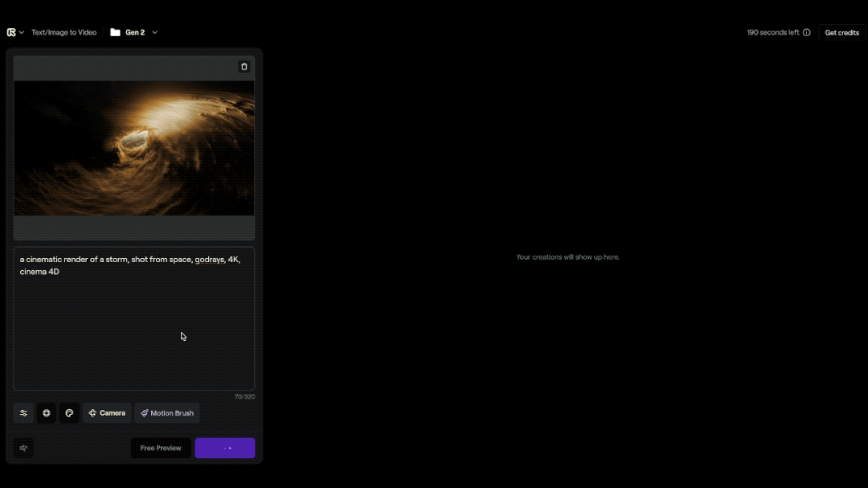This screenshot has height=488, width=868.
Task: Open the Motion Brush tool
Action: [167, 413]
